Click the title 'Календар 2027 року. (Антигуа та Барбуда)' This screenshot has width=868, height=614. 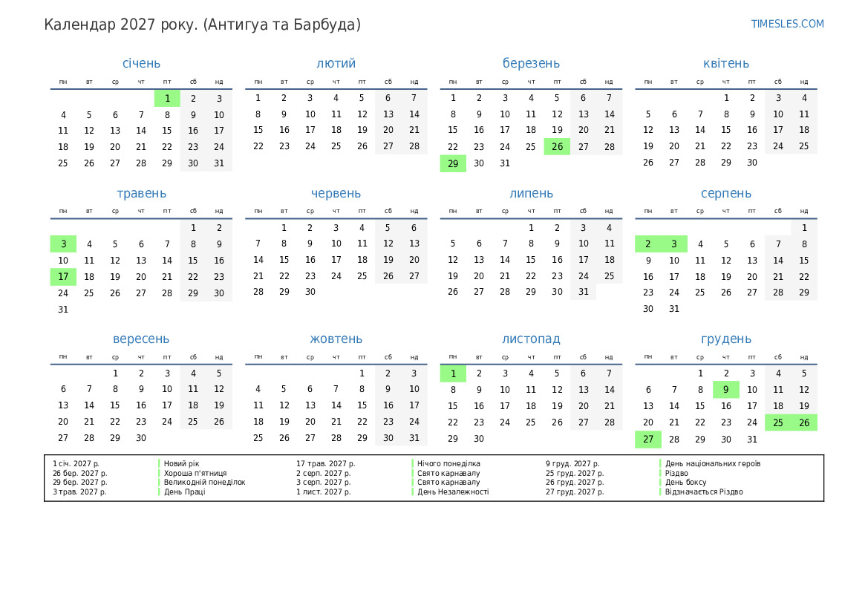click(202, 25)
